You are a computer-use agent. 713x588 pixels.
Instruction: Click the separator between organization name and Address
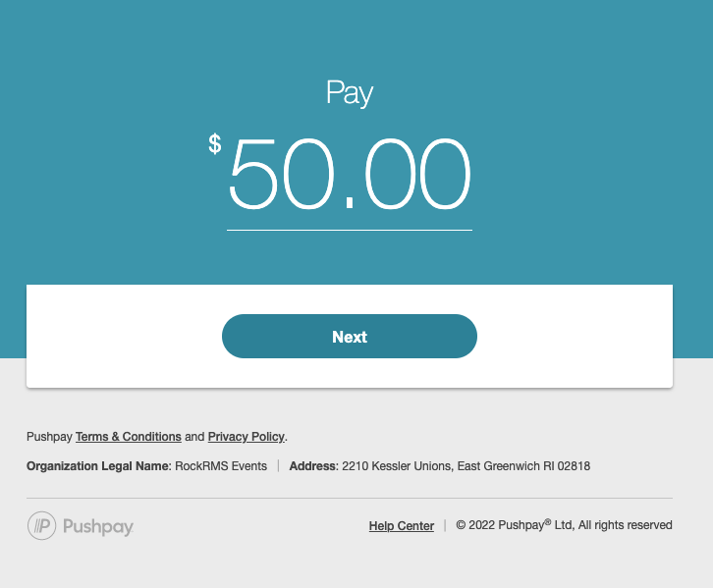(x=278, y=466)
